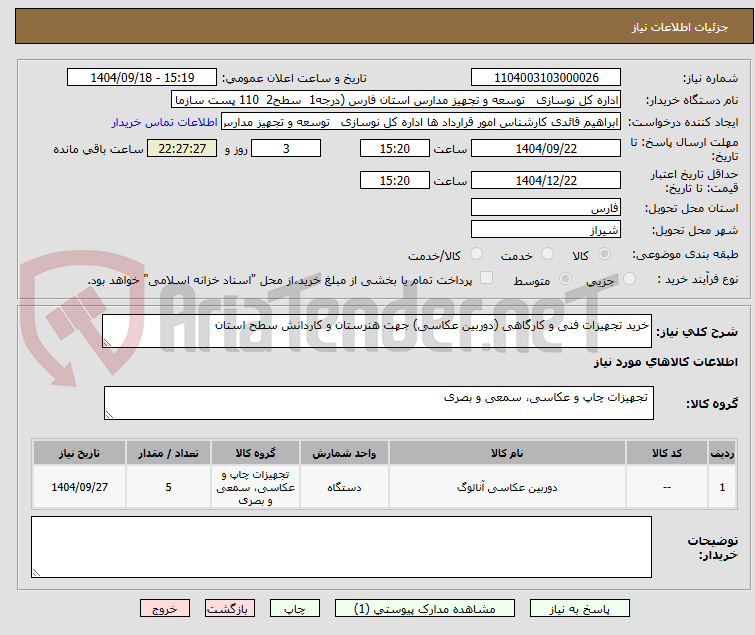Click the شهر محل تحویل field شیراز

click(546, 230)
